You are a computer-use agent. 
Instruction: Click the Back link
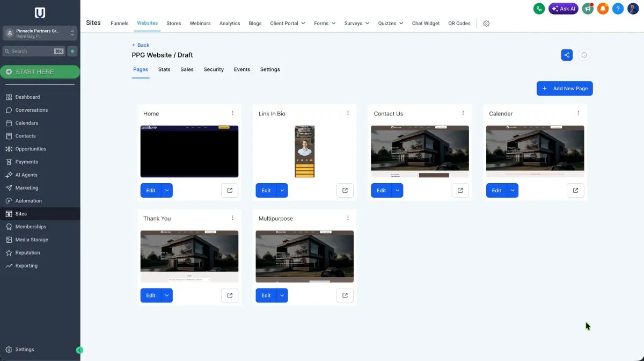coord(141,45)
